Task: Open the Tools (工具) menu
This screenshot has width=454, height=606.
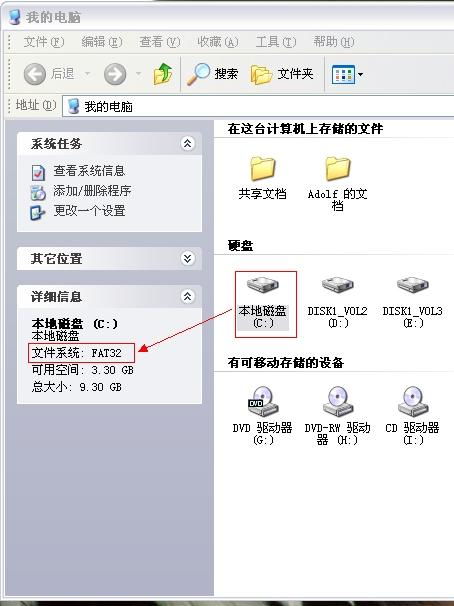Action: point(275,41)
